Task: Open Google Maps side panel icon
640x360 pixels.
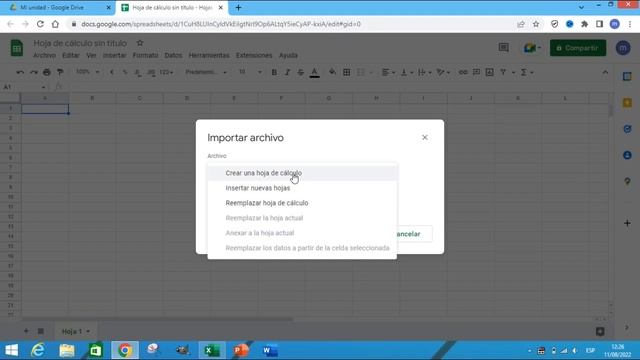Action: [627, 181]
